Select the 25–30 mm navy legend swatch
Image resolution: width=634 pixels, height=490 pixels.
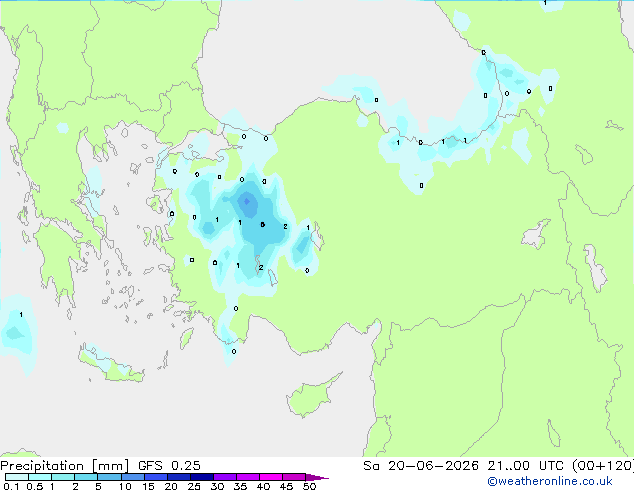[201, 477]
